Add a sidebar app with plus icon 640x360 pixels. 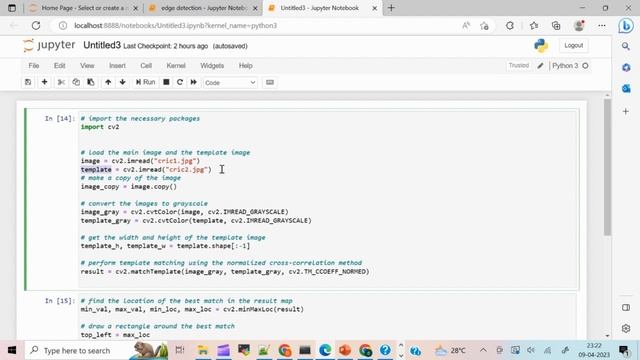626,111
